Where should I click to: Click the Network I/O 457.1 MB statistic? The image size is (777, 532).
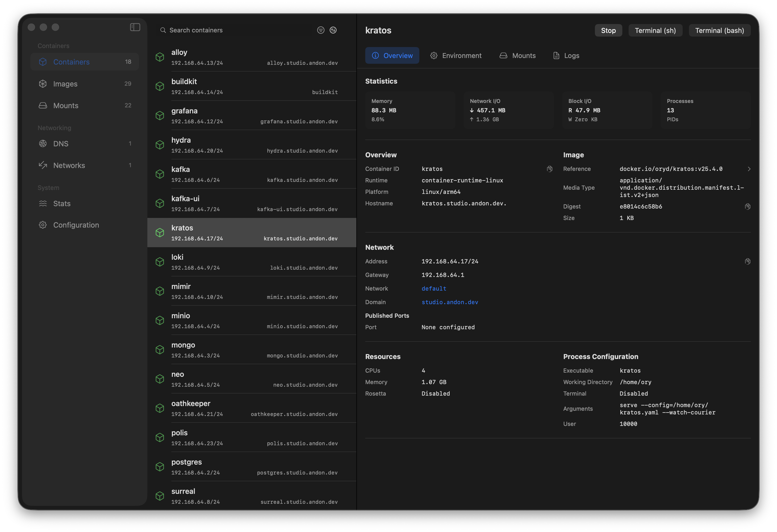point(508,110)
